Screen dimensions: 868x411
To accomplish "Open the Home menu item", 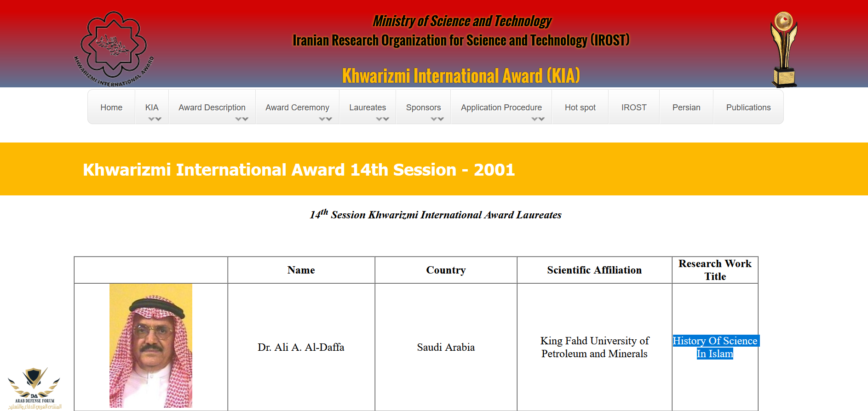I will point(111,107).
